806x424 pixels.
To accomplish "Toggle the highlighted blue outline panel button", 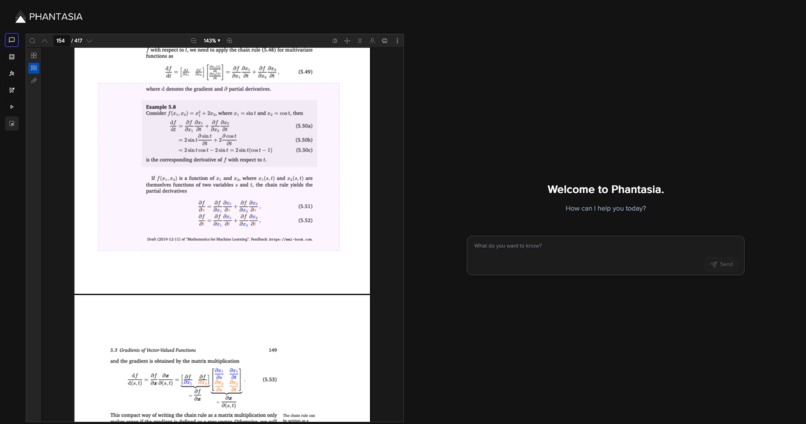I will 34,68.
